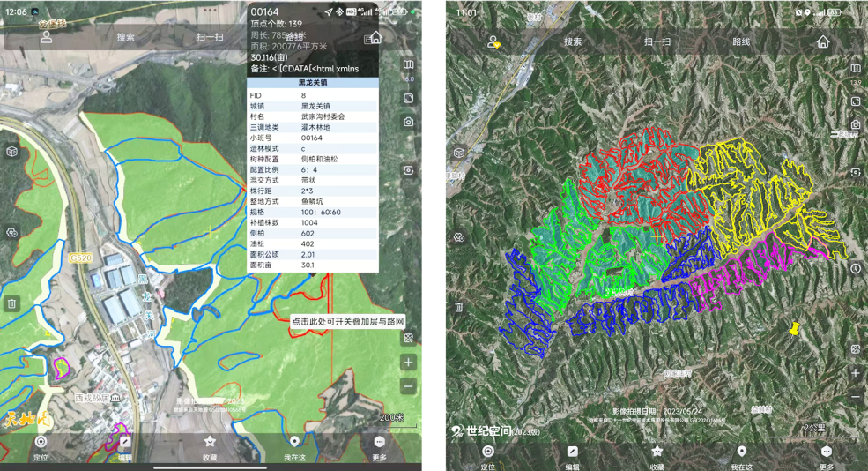This screenshot has width=868, height=471.
Task: Toggle the 3D cube view on the right map
Action: (459, 153)
